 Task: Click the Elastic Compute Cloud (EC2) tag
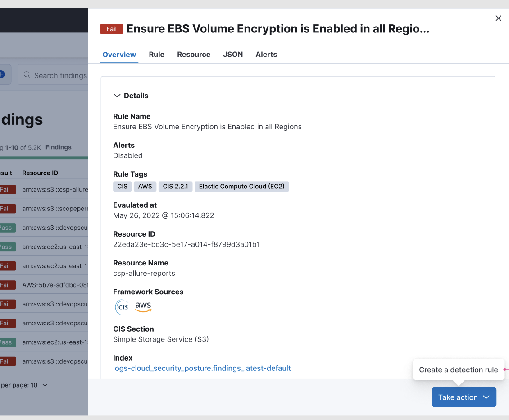click(241, 186)
